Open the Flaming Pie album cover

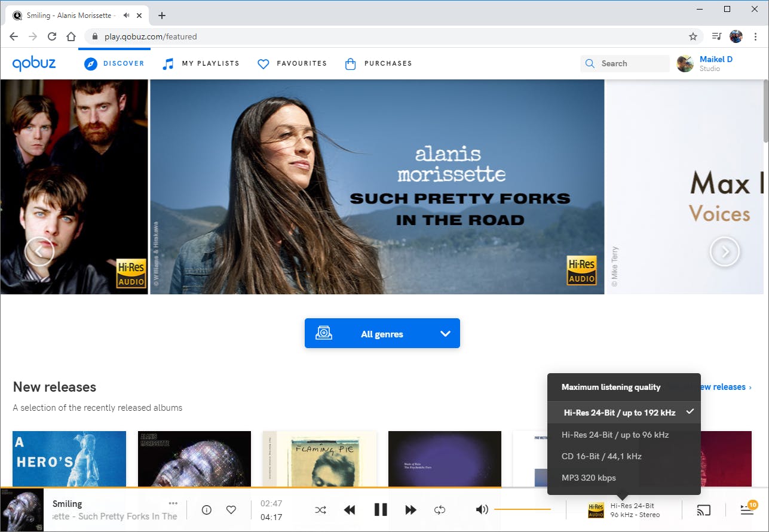point(320,460)
